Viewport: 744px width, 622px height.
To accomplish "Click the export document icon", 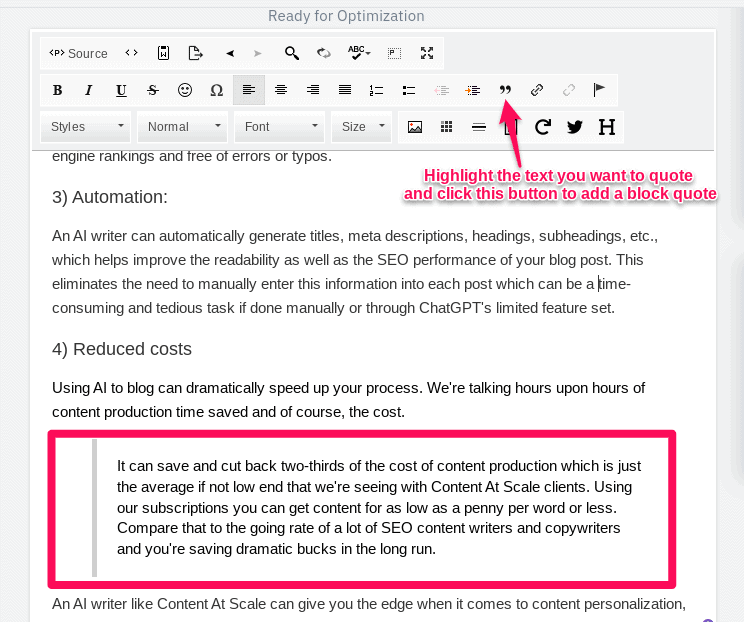I will click(195, 53).
